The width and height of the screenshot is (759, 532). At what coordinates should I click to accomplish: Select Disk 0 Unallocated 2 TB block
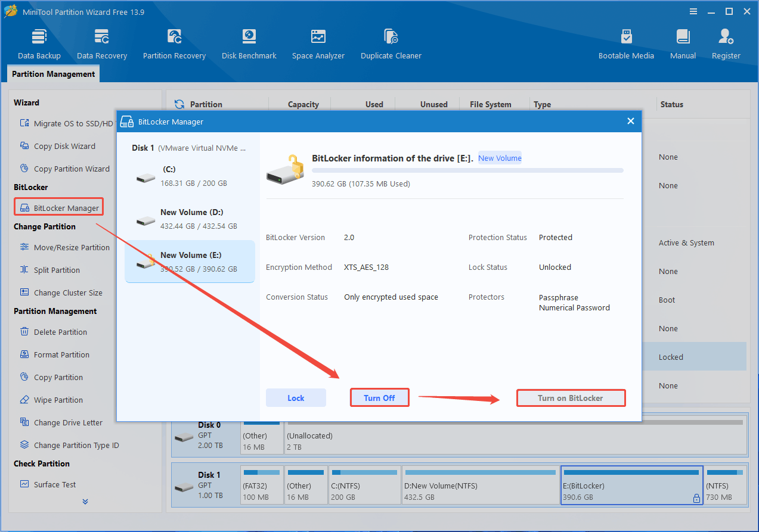[516, 435]
